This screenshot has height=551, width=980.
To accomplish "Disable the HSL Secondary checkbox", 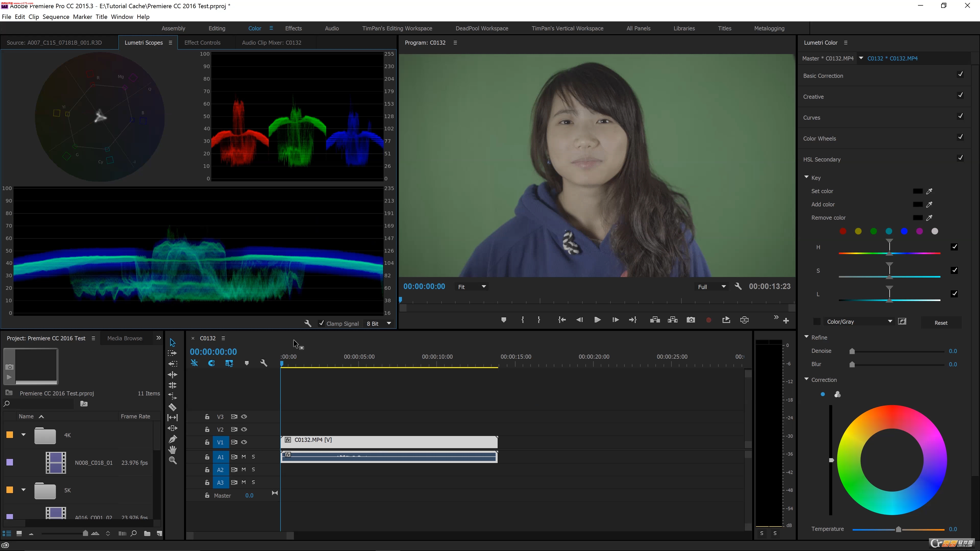I will [x=960, y=158].
